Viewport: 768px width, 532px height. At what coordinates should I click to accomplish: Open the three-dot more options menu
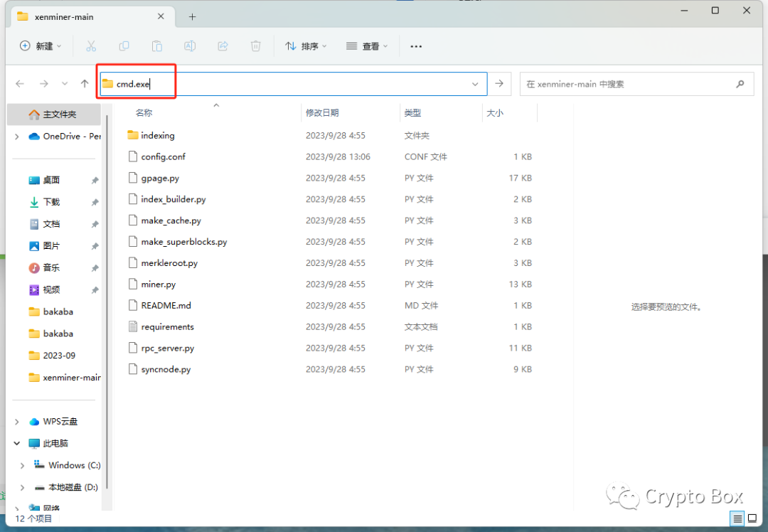coord(416,46)
